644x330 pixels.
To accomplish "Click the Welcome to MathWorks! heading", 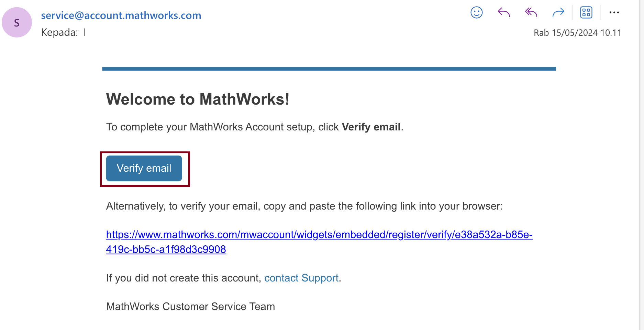I will click(198, 99).
